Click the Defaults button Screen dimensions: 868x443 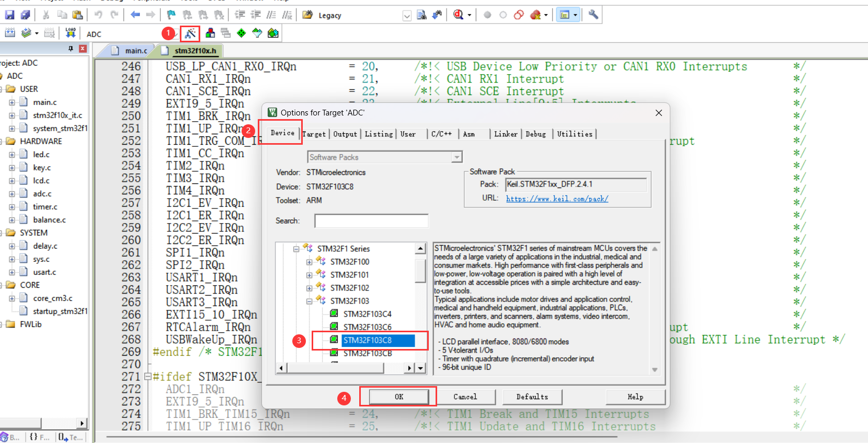click(x=532, y=397)
